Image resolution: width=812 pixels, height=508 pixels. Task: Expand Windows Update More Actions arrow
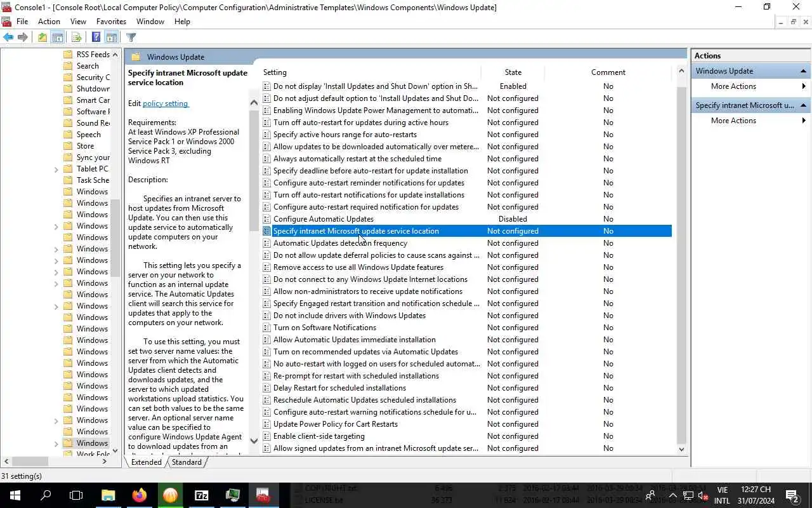[804, 86]
